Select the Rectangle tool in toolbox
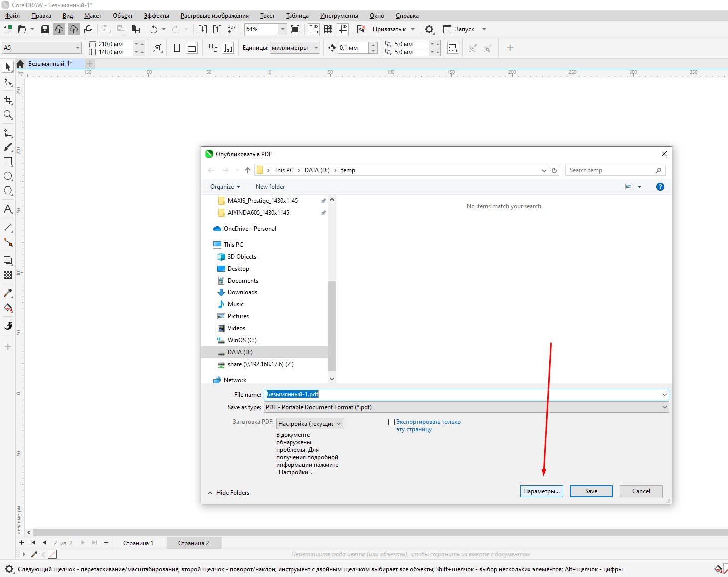The image size is (728, 577). click(8, 162)
